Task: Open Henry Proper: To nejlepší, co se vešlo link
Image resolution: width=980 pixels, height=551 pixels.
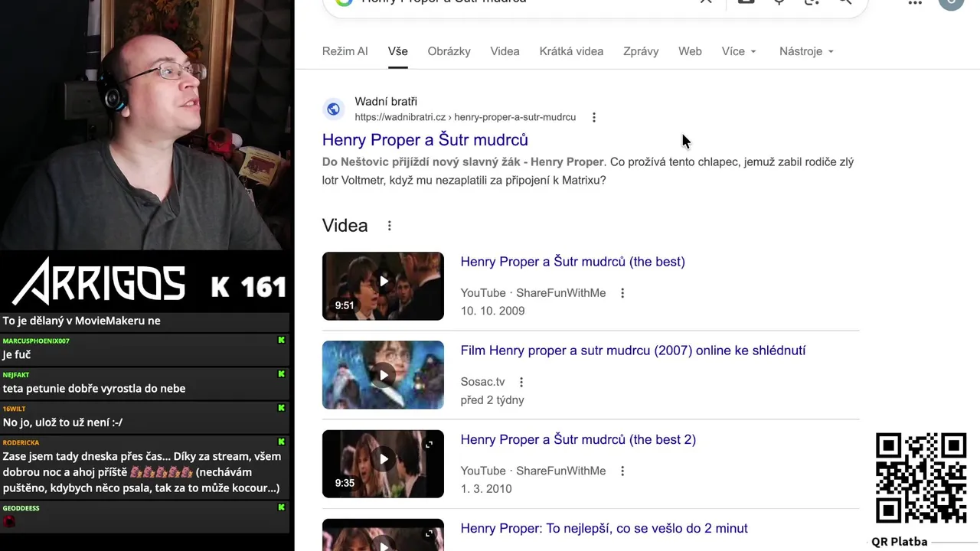Action: click(x=604, y=528)
